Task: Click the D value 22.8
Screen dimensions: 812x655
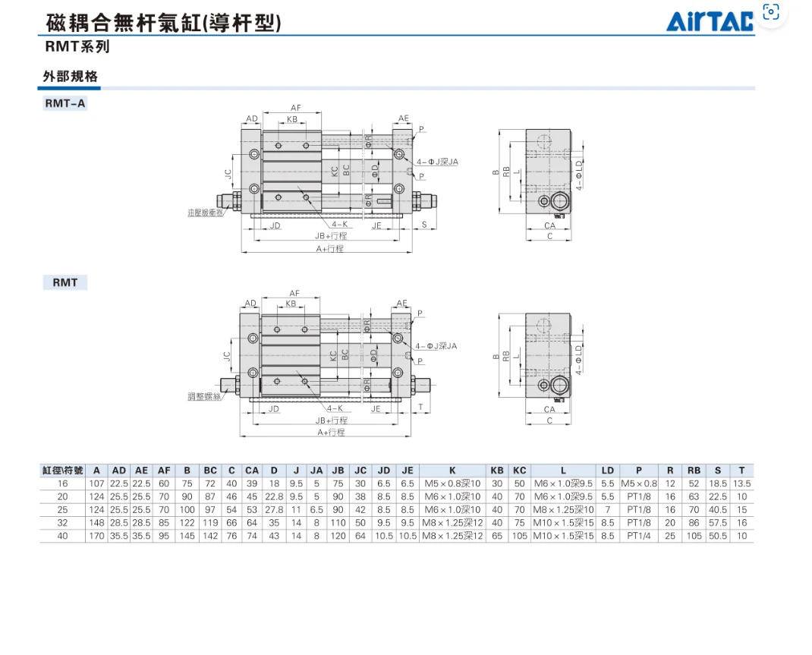Action: 274,496
